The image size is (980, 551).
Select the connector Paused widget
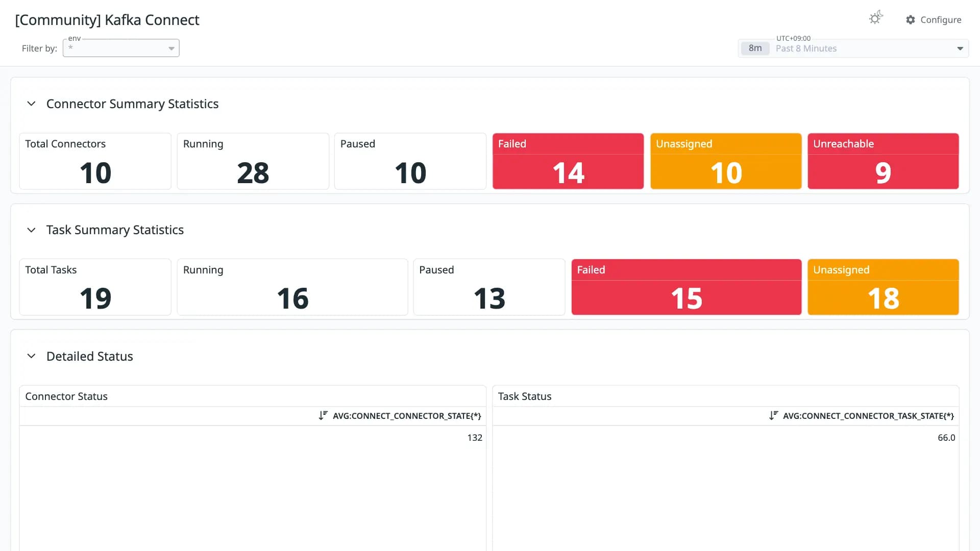[x=410, y=161]
